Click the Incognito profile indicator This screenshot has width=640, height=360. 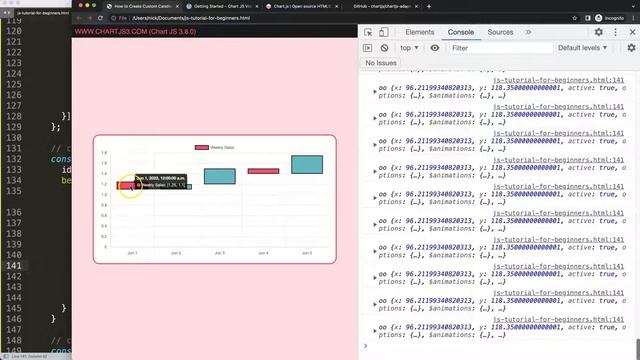pyautogui.click(x=609, y=18)
